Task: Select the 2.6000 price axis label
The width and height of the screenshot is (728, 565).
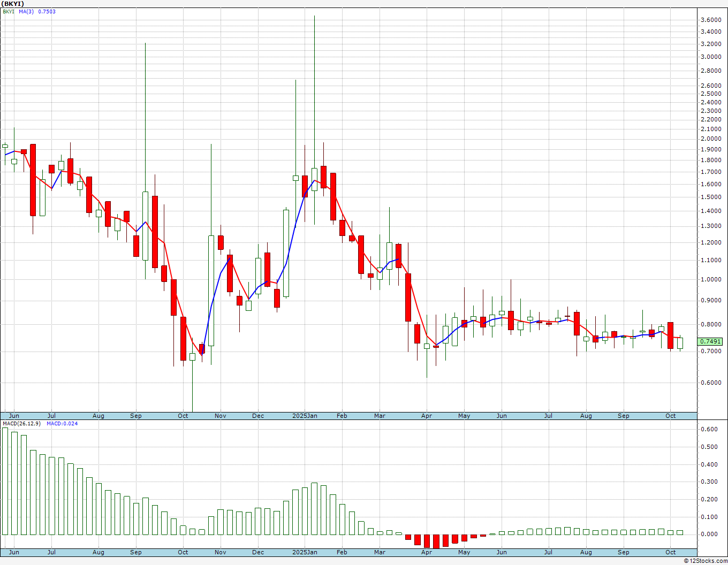Action: pyautogui.click(x=710, y=86)
